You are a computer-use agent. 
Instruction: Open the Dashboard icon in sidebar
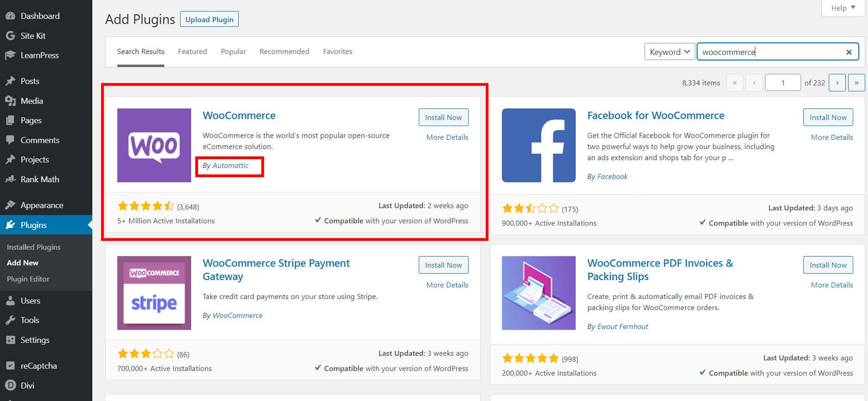pos(10,16)
